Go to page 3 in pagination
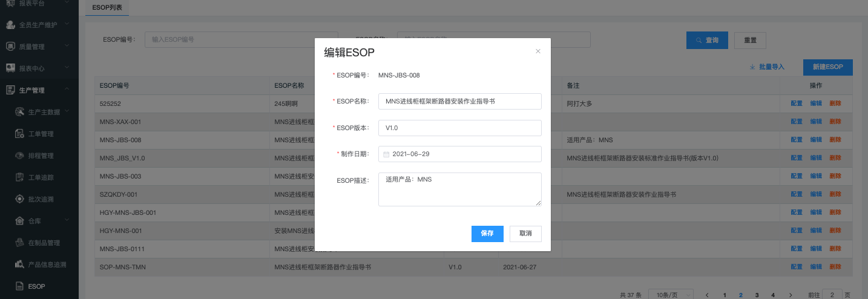 click(x=757, y=295)
